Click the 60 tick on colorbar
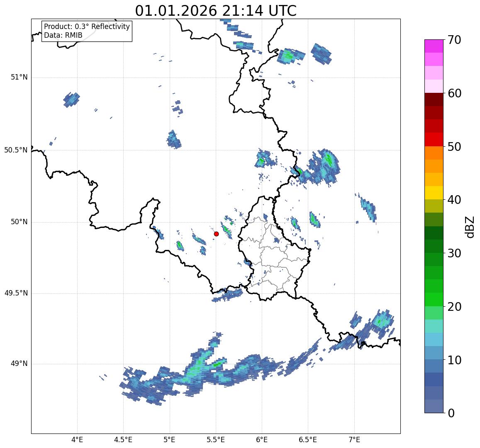Image resolution: width=480 pixels, height=448 pixels. 454,93
